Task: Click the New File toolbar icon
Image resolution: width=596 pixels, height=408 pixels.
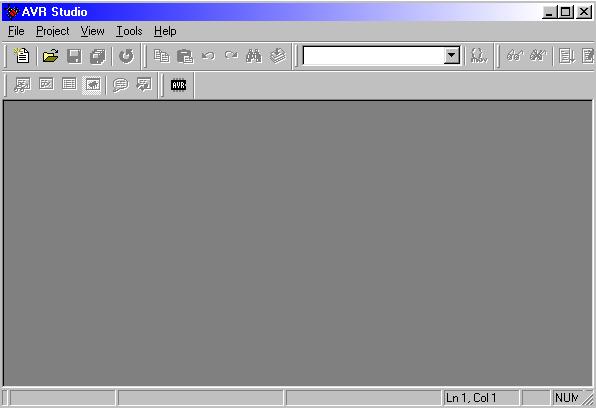Action: pyautogui.click(x=22, y=56)
